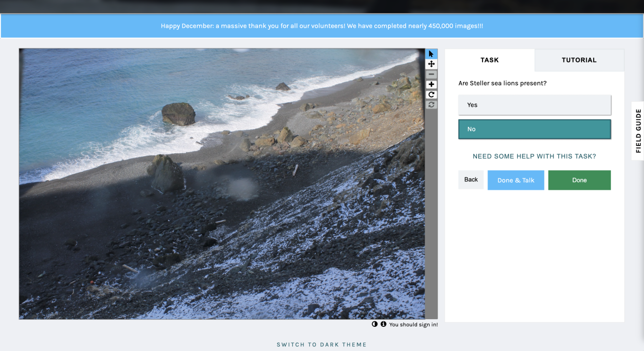Zoom in with the plus button
This screenshot has height=351, width=644.
[x=431, y=85]
